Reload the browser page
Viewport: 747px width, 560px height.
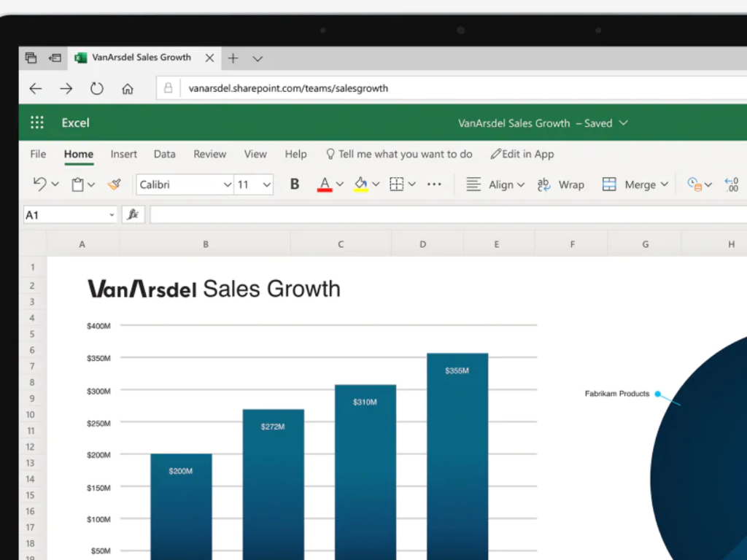click(97, 88)
